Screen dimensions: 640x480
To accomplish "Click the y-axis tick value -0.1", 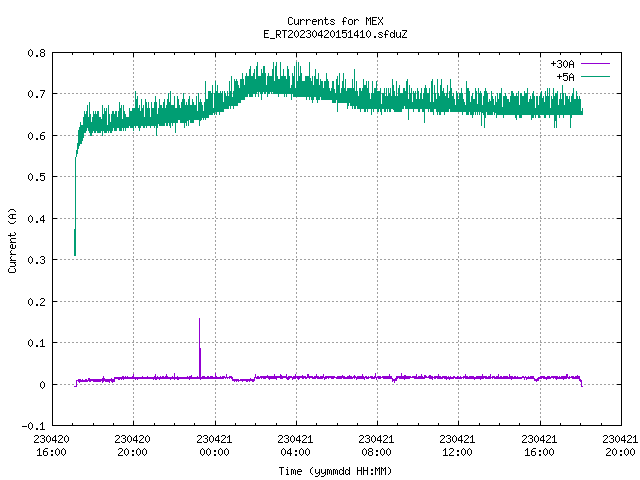I will [33, 426].
